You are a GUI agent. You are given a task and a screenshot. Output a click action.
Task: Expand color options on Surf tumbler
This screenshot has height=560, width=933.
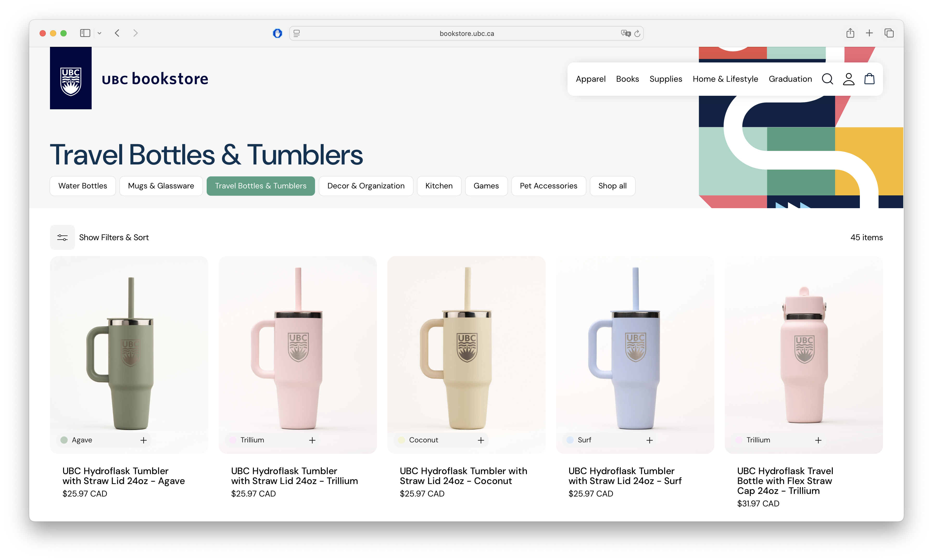point(650,440)
